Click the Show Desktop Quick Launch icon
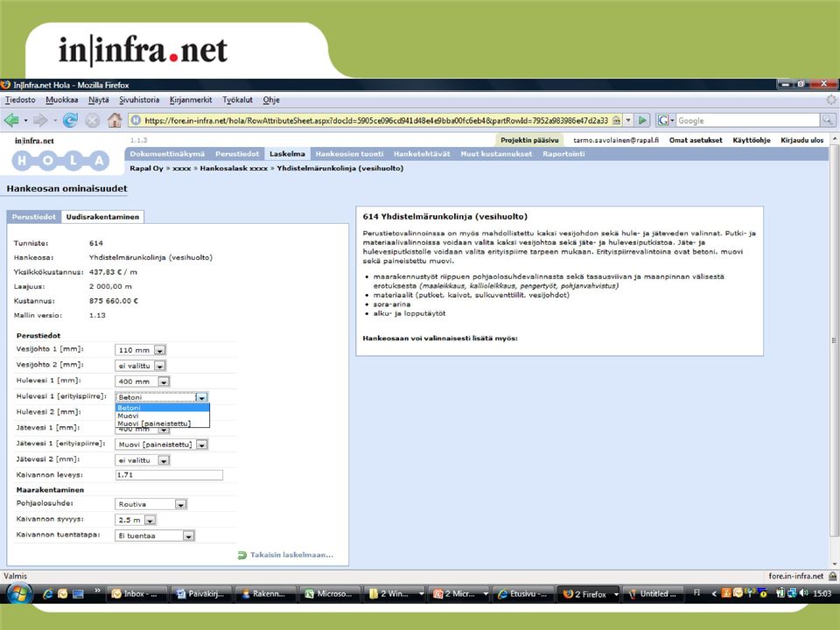The width and height of the screenshot is (840, 630). tap(78, 593)
